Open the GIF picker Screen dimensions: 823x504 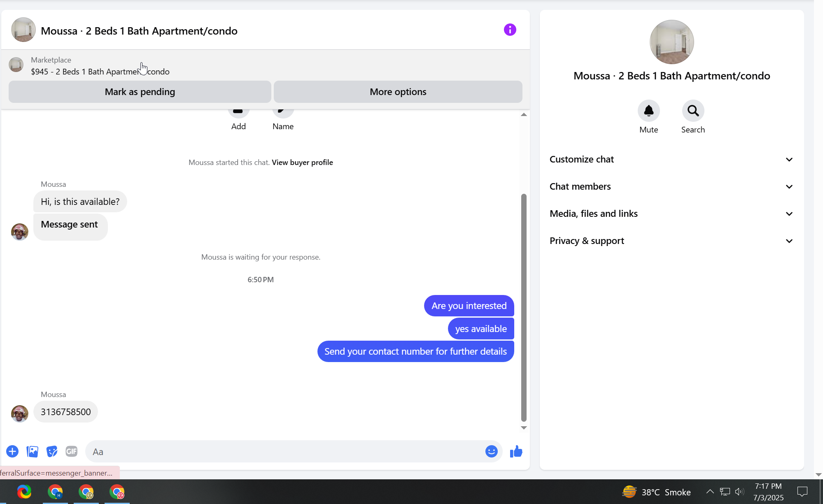pyautogui.click(x=71, y=451)
